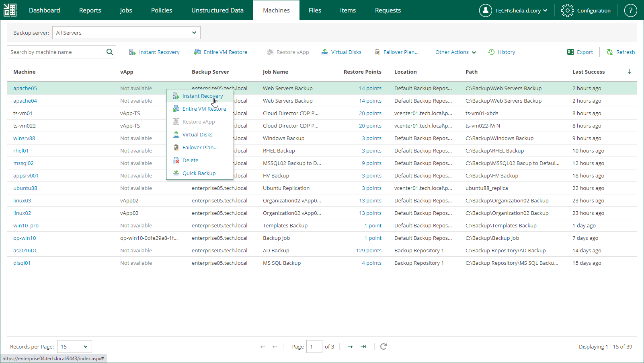
Task: Switch to the Unstructured Data tab
Action: point(217,10)
